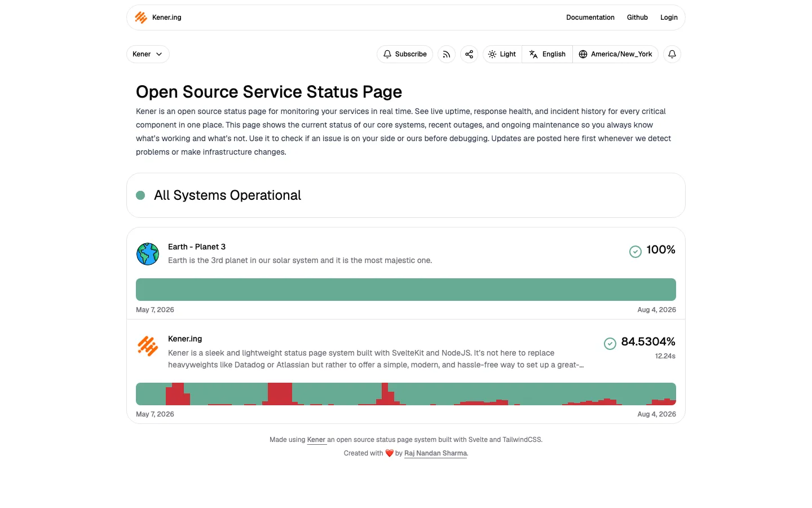Click the Open Source Service Status Page heading
This screenshot has width=812, height=508.
(x=269, y=91)
